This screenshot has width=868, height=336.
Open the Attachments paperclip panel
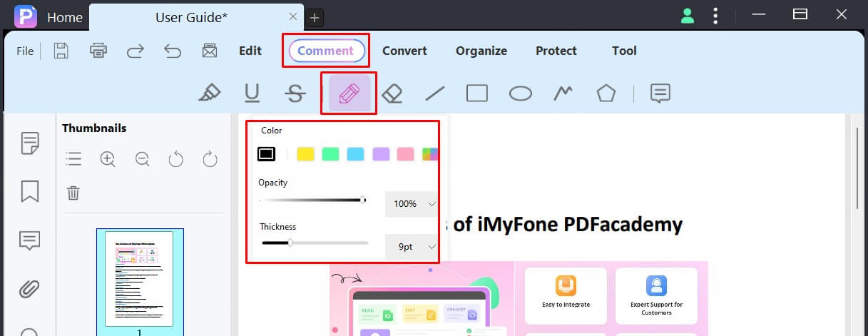pyautogui.click(x=30, y=289)
